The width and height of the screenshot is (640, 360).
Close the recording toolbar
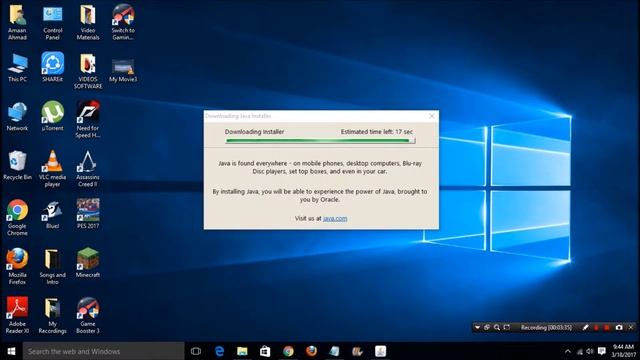click(x=631, y=327)
